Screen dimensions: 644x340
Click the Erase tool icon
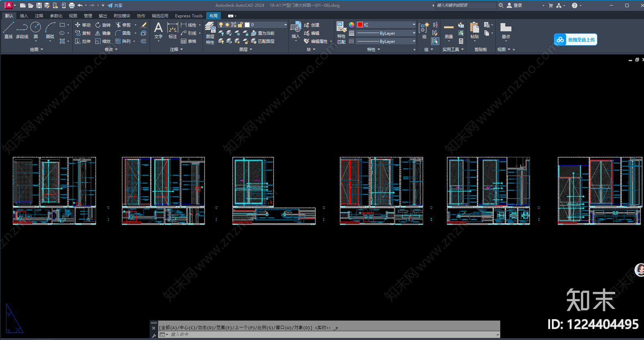(x=144, y=25)
